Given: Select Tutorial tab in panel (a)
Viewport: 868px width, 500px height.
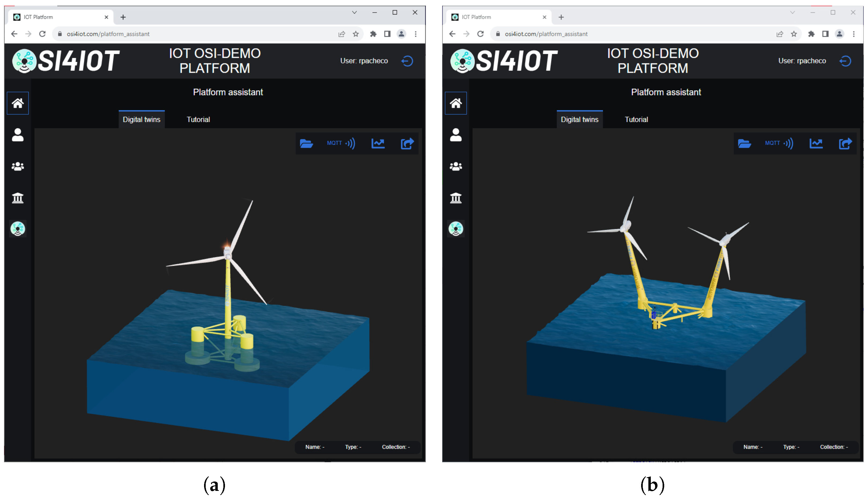Looking at the screenshot, I should pyautogui.click(x=198, y=120).
